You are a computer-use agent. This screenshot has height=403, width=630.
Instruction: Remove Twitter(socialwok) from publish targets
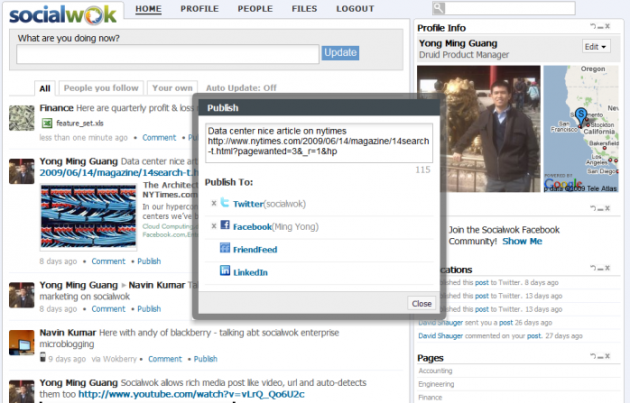pyautogui.click(x=214, y=203)
